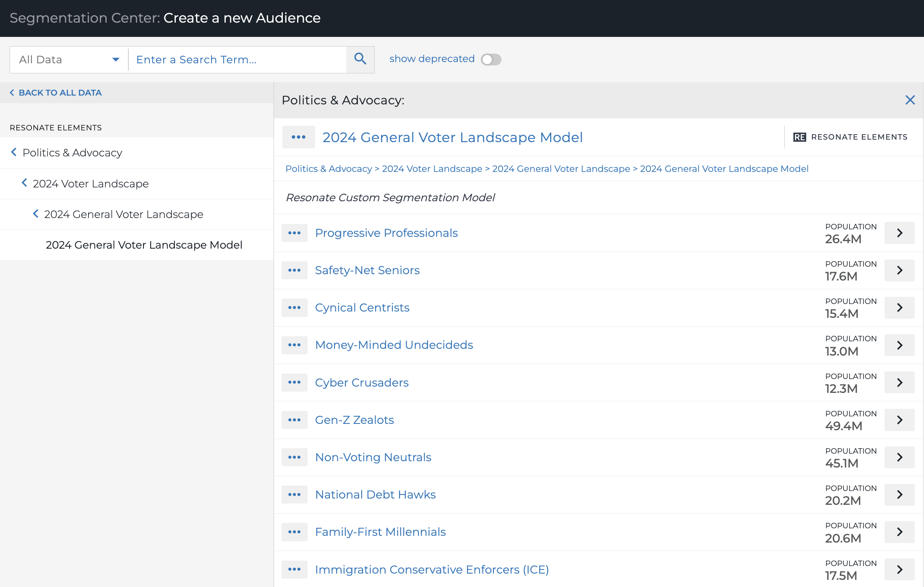
Task: Open the 2024 General Voter Landscape Model heading link
Action: coord(453,137)
